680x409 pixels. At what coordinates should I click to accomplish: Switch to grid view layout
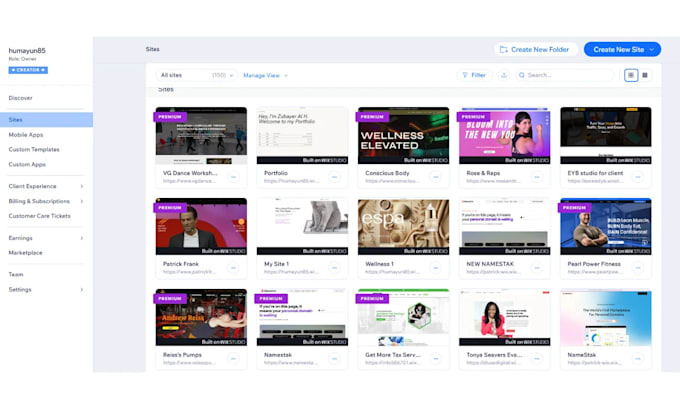click(x=631, y=75)
